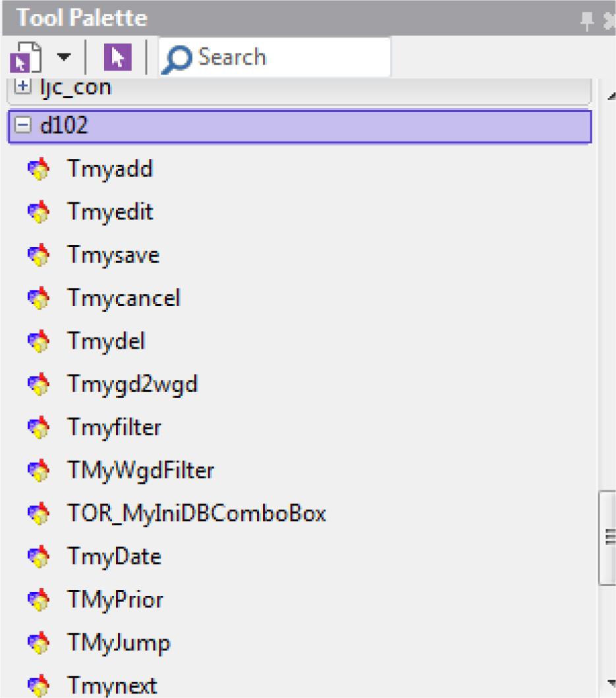Select the TmyDate component
Image resolution: width=616 pixels, height=698 pixels.
pyautogui.click(x=113, y=557)
